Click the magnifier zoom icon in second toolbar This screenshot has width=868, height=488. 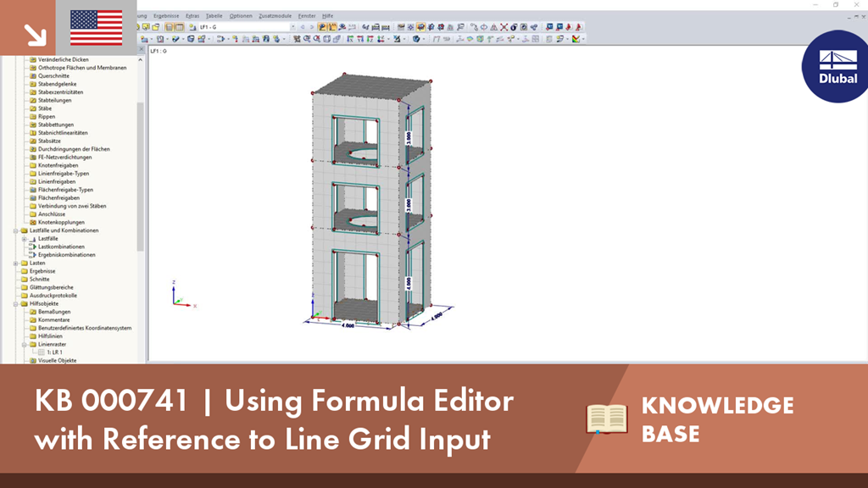point(306,39)
